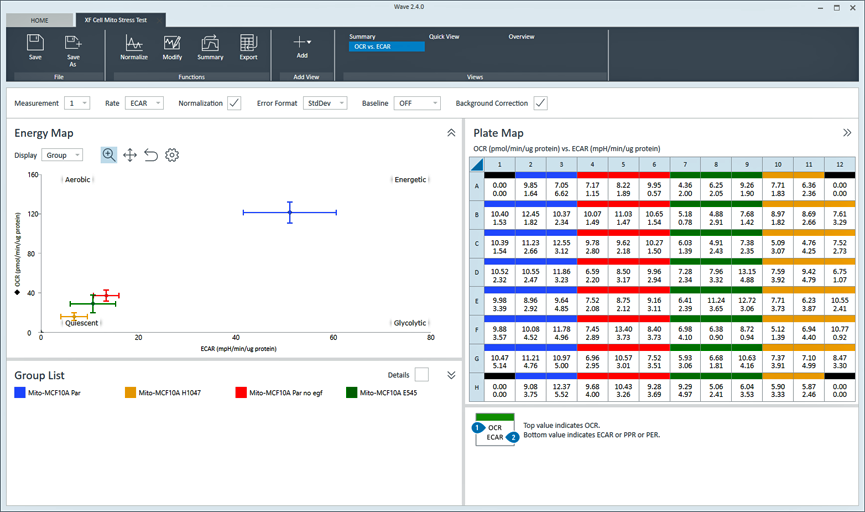Toggle the Background Correction checkbox
Image resolution: width=865 pixels, height=512 pixels.
(540, 103)
